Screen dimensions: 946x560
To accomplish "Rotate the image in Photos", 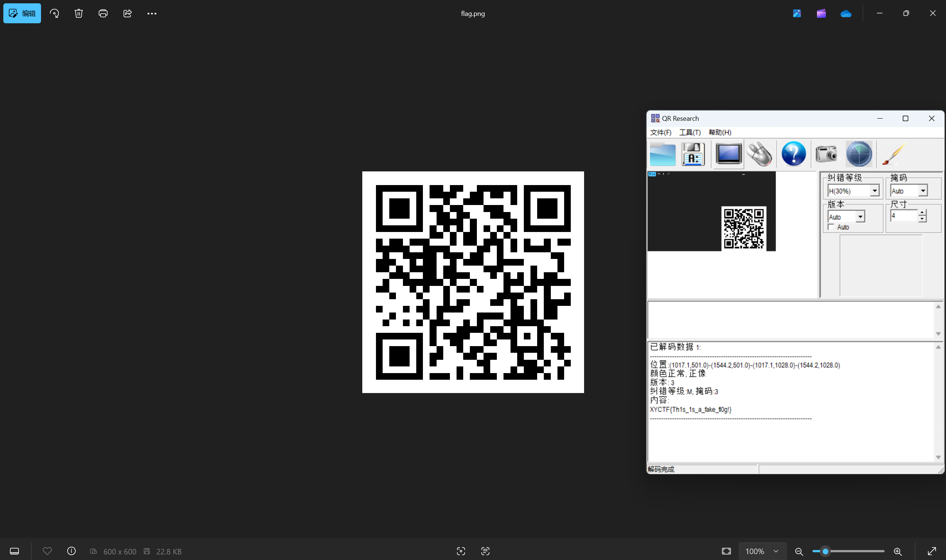I will [x=54, y=13].
